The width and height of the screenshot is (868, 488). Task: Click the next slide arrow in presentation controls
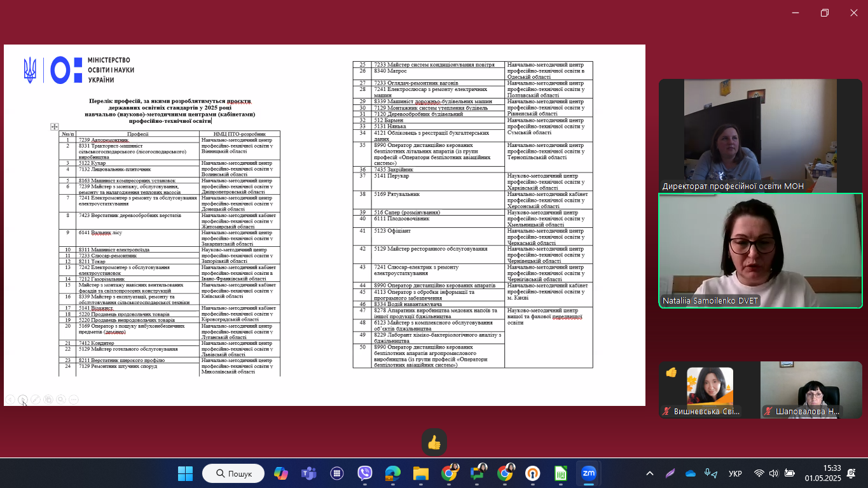(x=23, y=400)
